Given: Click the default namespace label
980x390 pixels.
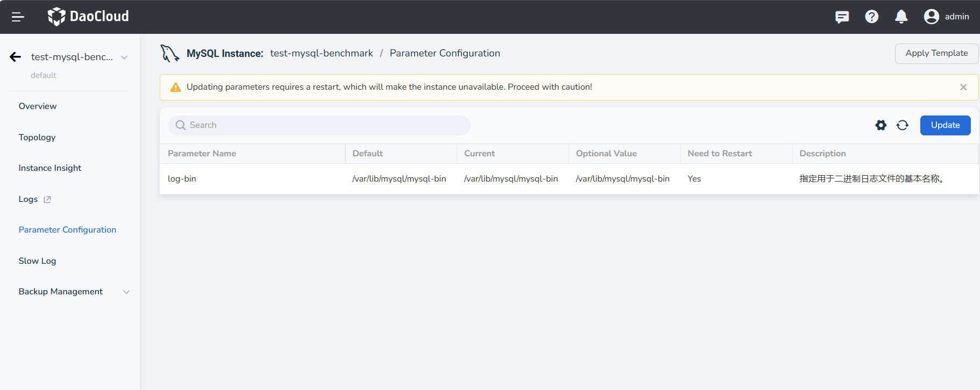Looking at the screenshot, I should [44, 75].
